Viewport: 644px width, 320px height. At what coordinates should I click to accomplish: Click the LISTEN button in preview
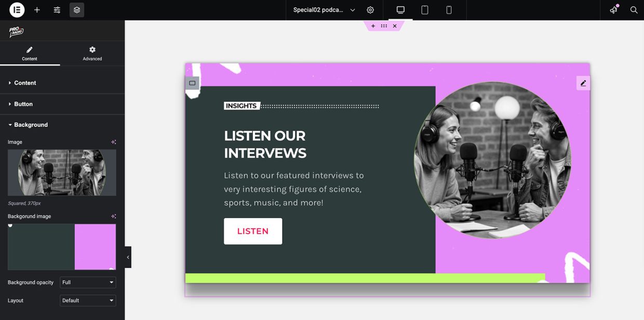pyautogui.click(x=253, y=231)
